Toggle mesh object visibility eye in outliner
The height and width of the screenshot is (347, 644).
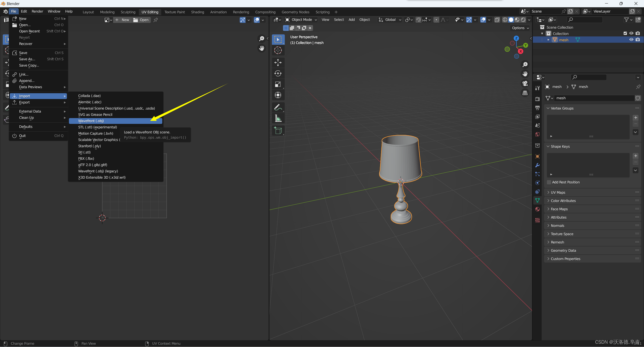[x=631, y=40]
